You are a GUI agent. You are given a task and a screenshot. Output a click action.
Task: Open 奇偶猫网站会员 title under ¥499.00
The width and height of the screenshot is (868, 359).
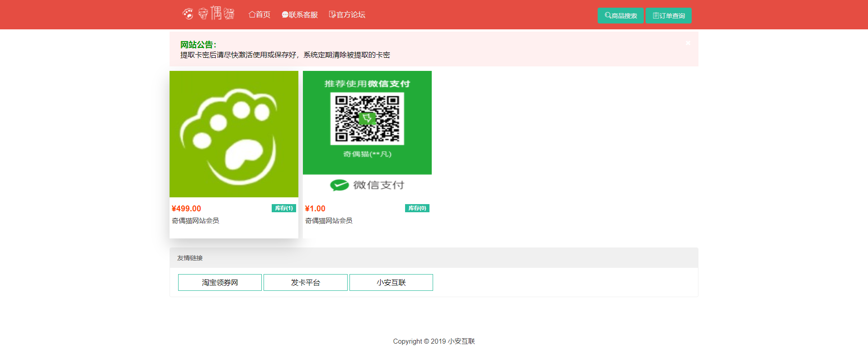pyautogui.click(x=195, y=220)
